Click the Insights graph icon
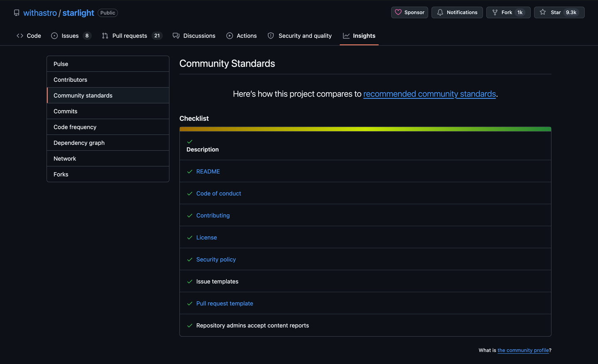This screenshot has width=598, height=364. coord(346,36)
